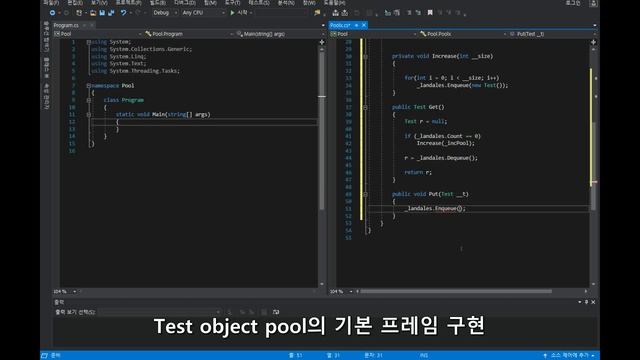Click the Open File folder icon
This screenshot has height=360, width=640.
coord(93,13)
